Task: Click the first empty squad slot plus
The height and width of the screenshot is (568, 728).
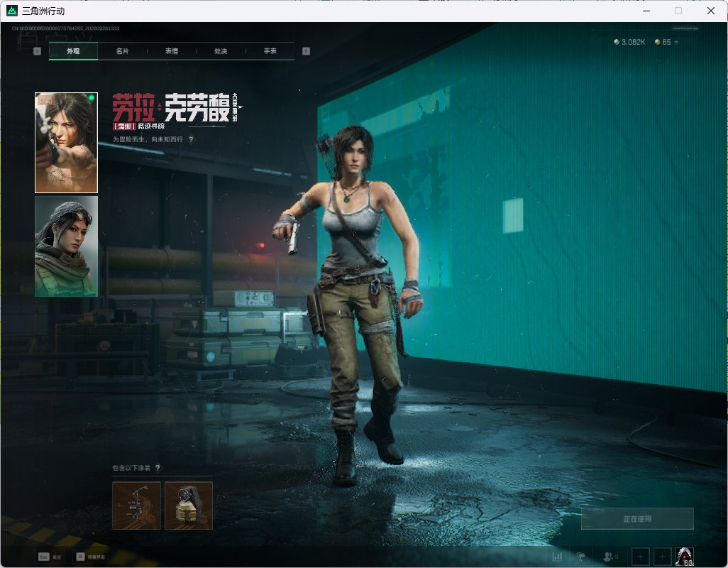Action: pyautogui.click(x=640, y=557)
